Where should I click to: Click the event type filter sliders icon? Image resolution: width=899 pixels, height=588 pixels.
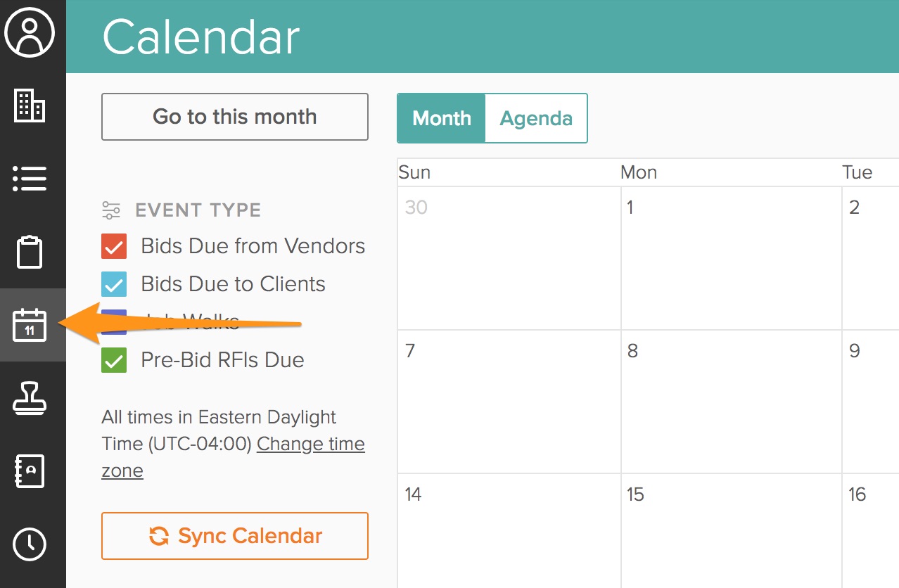click(111, 210)
